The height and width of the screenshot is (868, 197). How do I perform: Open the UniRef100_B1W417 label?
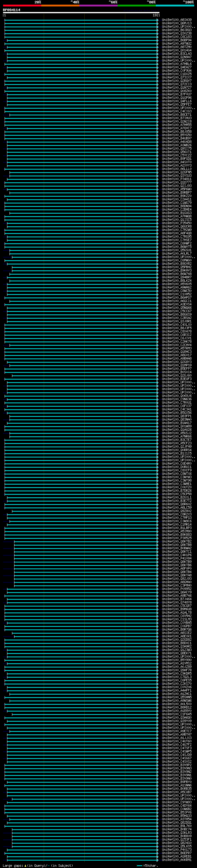(x=176, y=423)
